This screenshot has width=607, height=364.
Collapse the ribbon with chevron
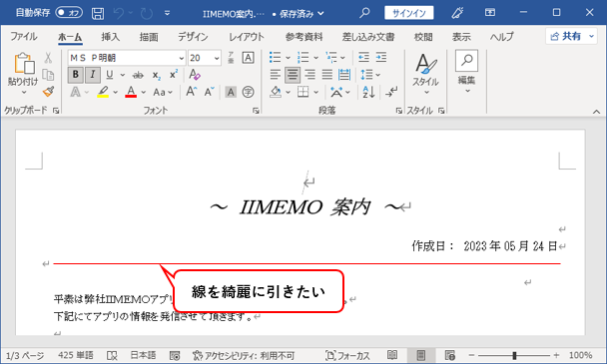click(x=596, y=112)
